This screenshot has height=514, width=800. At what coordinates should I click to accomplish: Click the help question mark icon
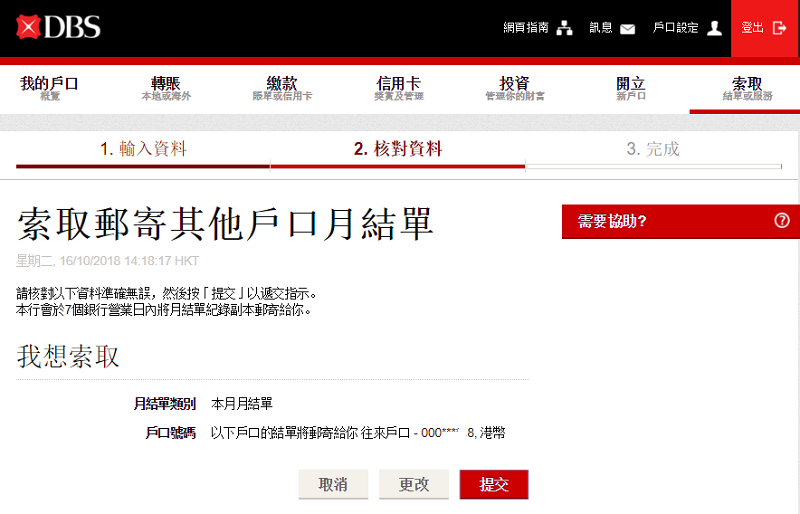(782, 221)
